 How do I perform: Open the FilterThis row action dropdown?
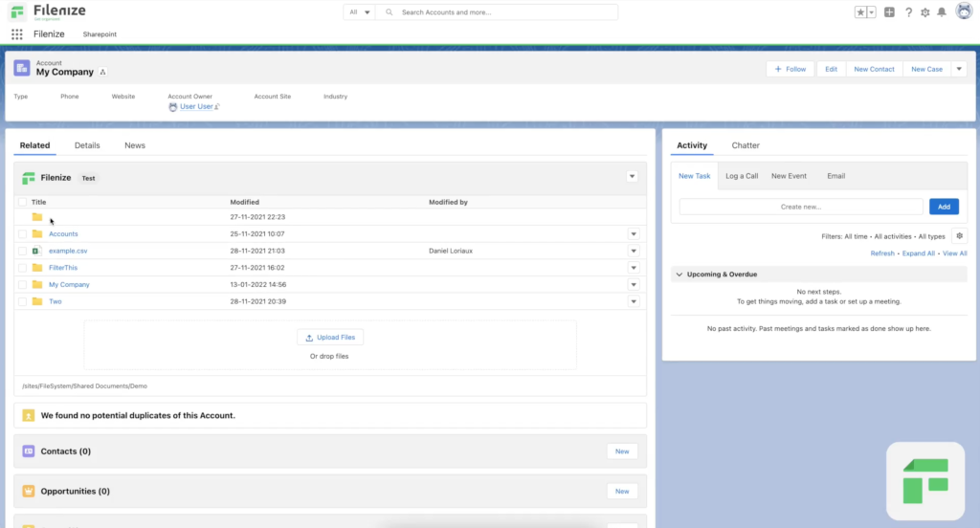tap(634, 268)
